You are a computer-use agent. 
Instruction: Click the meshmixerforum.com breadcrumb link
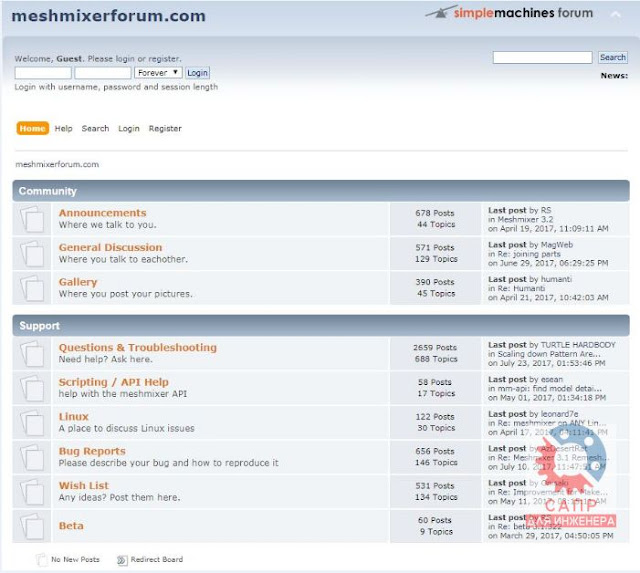pyautogui.click(x=57, y=164)
